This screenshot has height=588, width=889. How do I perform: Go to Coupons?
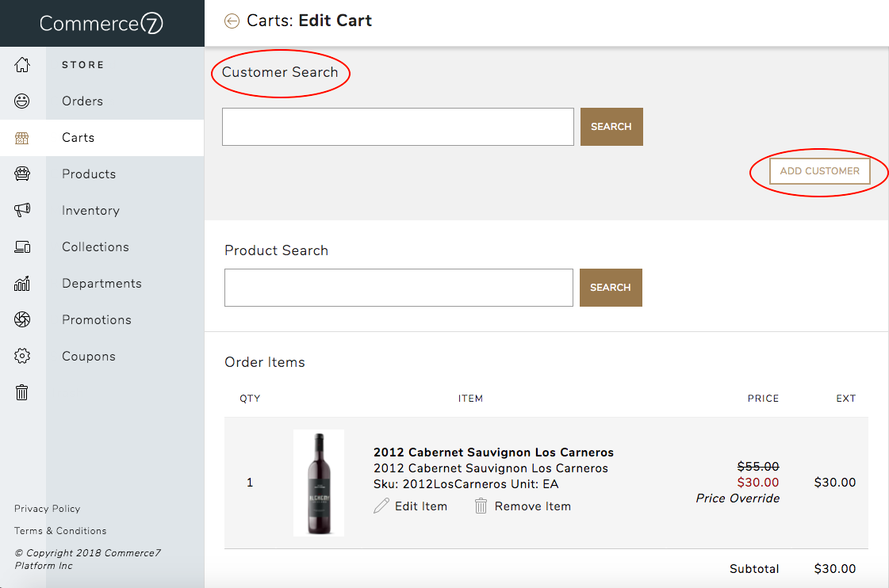(89, 357)
